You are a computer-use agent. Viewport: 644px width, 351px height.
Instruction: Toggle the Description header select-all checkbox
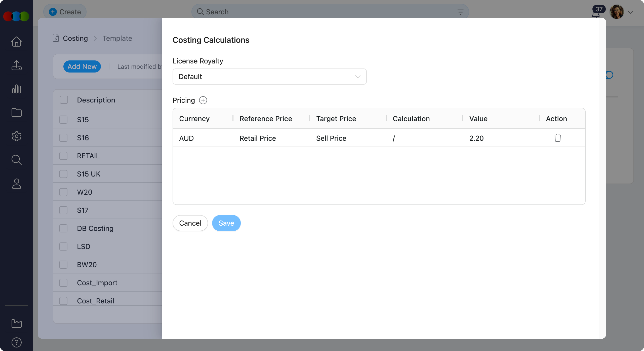64,100
